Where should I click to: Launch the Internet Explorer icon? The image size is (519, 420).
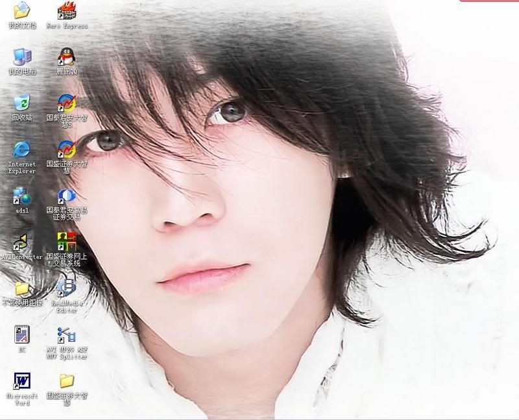pyautogui.click(x=22, y=150)
